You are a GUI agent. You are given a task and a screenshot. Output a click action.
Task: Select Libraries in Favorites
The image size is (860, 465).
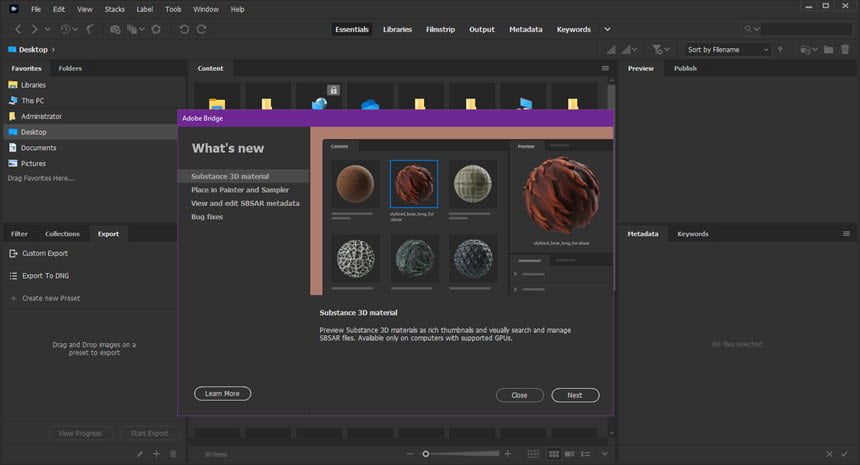coord(33,85)
